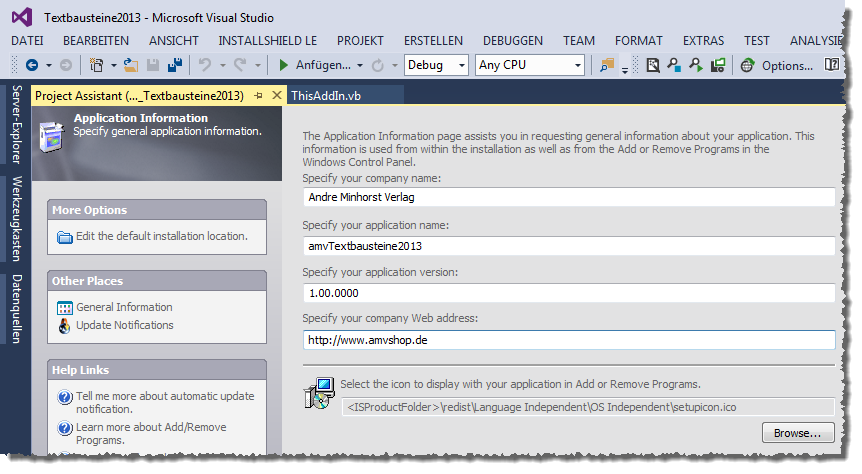This screenshot has height=474, width=862.
Task: Click the Save All double-disk icon
Action: 175,65
